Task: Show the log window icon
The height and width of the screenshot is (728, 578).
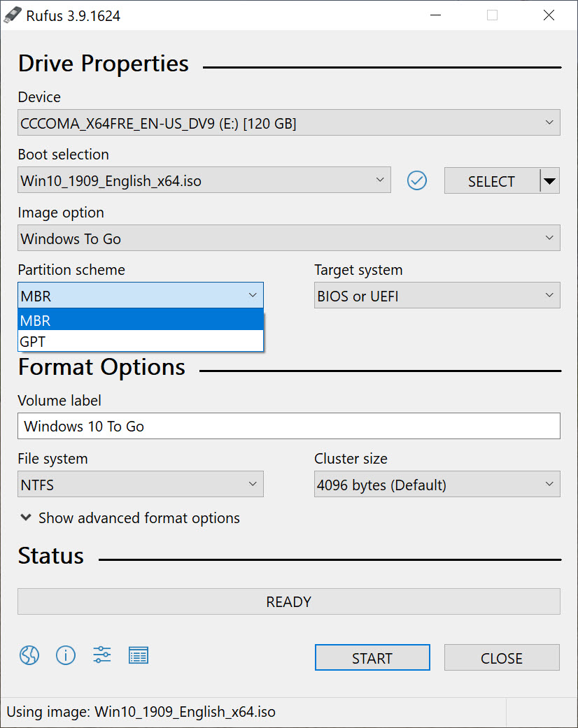Action: click(139, 655)
